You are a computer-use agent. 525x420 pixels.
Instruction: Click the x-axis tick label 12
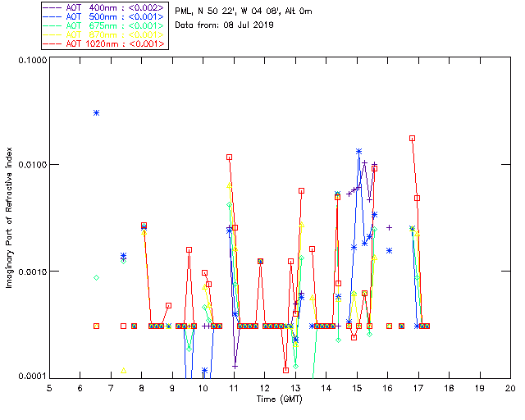click(264, 388)
